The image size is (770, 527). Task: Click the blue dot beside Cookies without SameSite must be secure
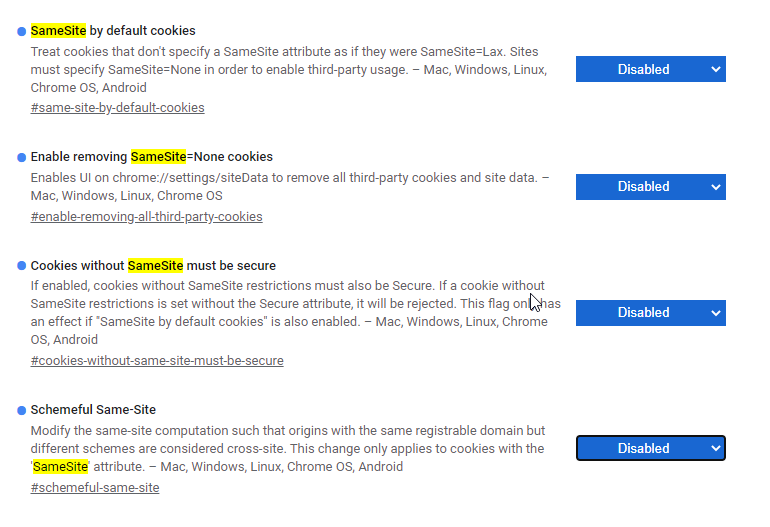[22, 267]
